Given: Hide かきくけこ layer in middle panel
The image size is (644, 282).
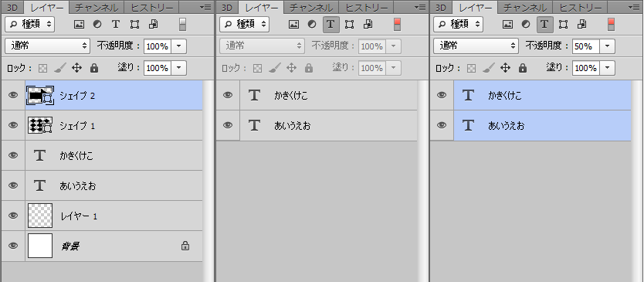Looking at the screenshot, I should [228, 95].
